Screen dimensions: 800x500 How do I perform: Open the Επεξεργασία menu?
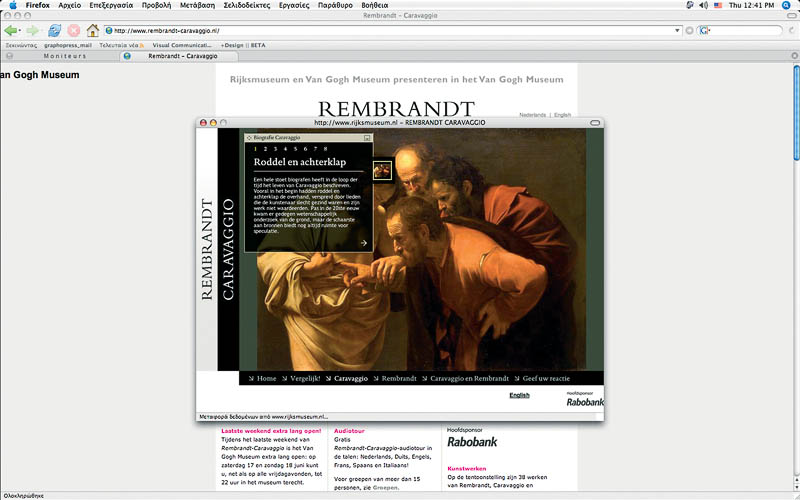(x=111, y=5)
